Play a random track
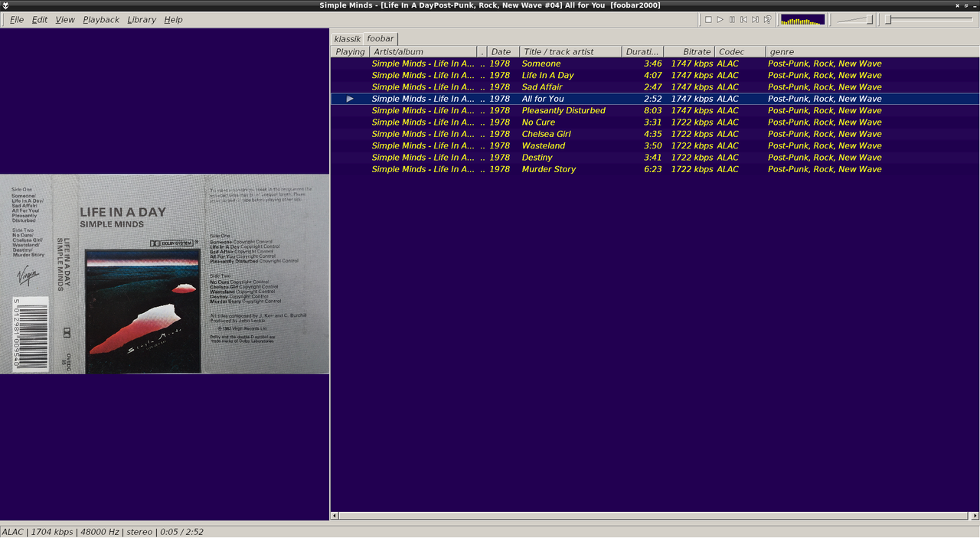980x538 pixels. 767,19
